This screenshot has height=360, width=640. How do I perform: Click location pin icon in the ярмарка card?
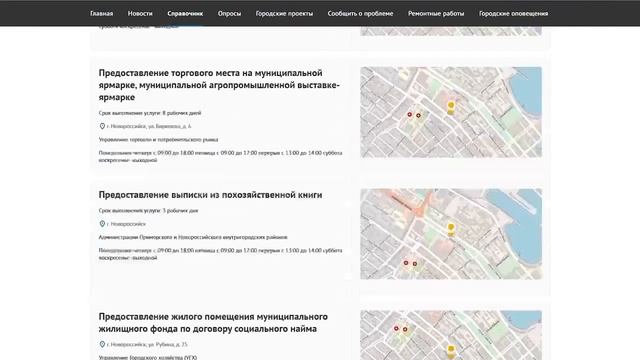click(x=102, y=126)
